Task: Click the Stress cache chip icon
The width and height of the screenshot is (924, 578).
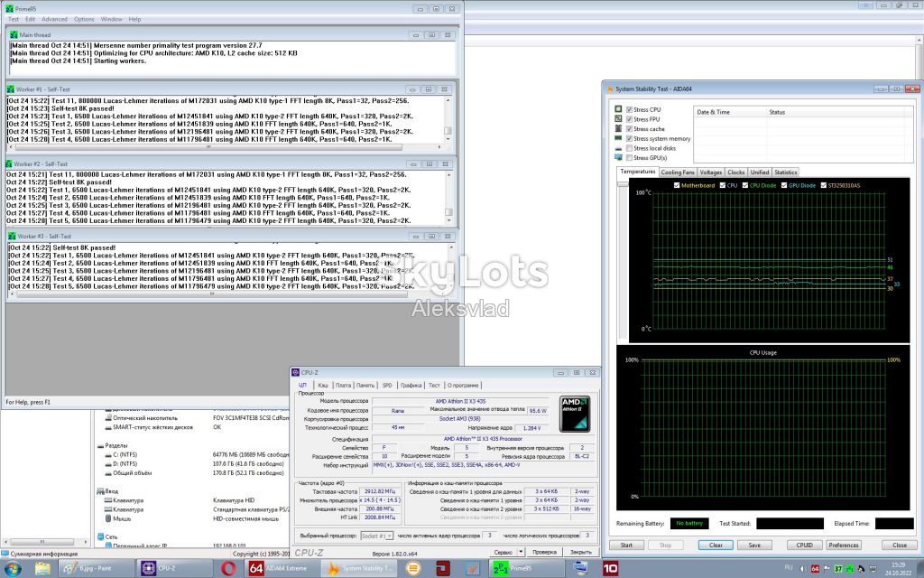Action: (x=618, y=128)
